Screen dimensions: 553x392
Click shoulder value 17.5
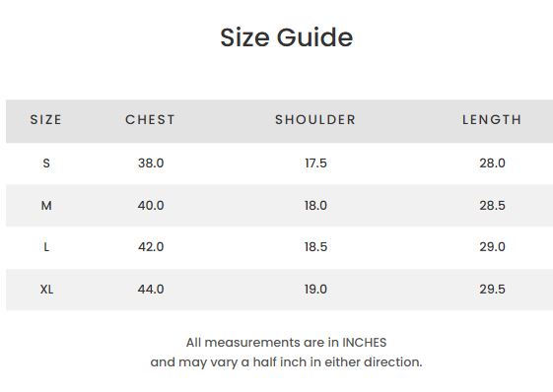[315, 163]
